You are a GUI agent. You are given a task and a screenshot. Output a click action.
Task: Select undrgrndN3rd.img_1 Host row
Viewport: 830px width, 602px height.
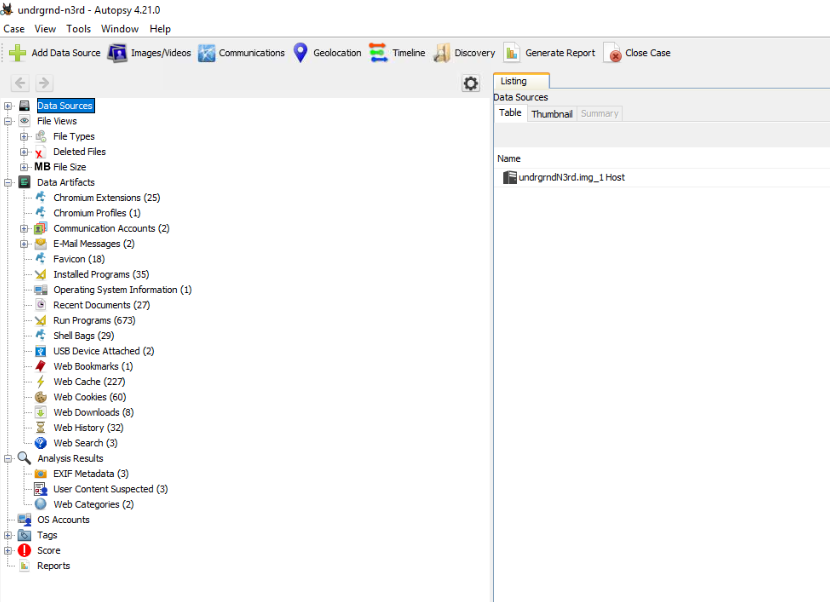tap(662, 177)
